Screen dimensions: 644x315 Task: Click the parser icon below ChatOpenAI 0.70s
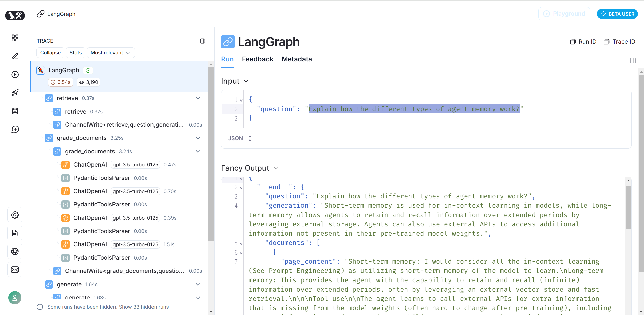pyautogui.click(x=65, y=204)
